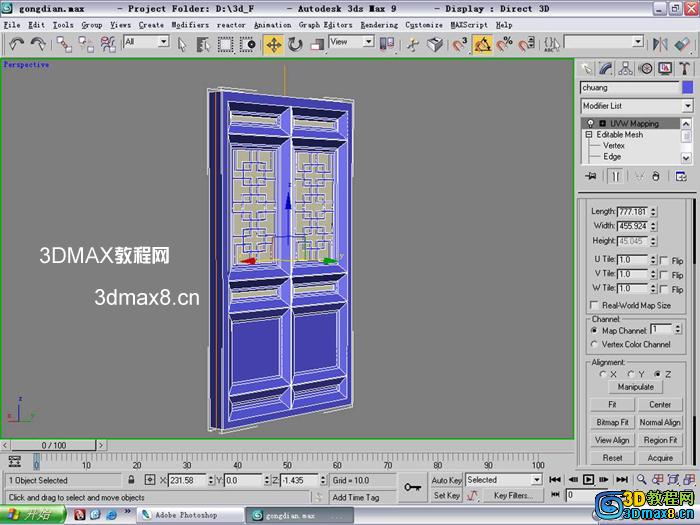Open the Display command panel tab
700x525 pixels.
[665, 68]
